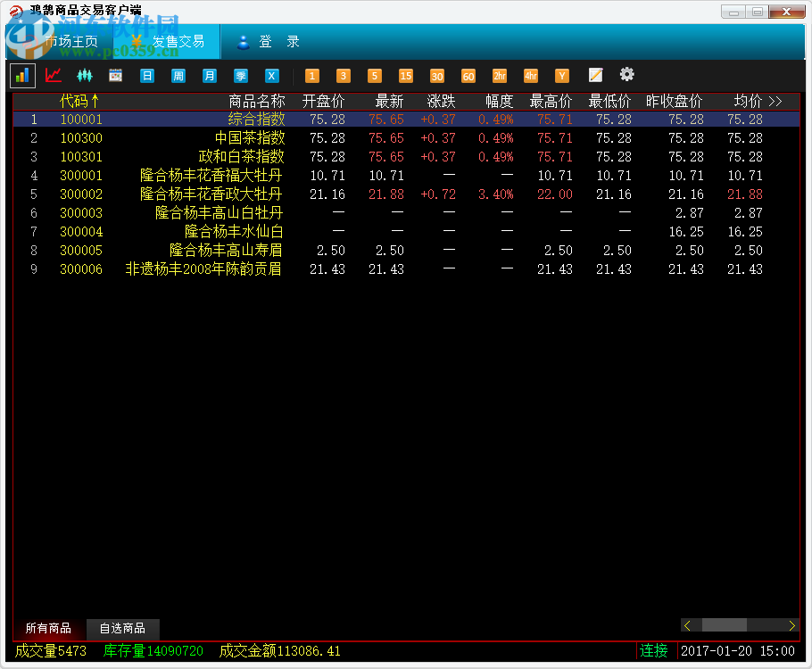Click the 库存量14090720 status entry
The image size is (812, 669).
point(153,651)
